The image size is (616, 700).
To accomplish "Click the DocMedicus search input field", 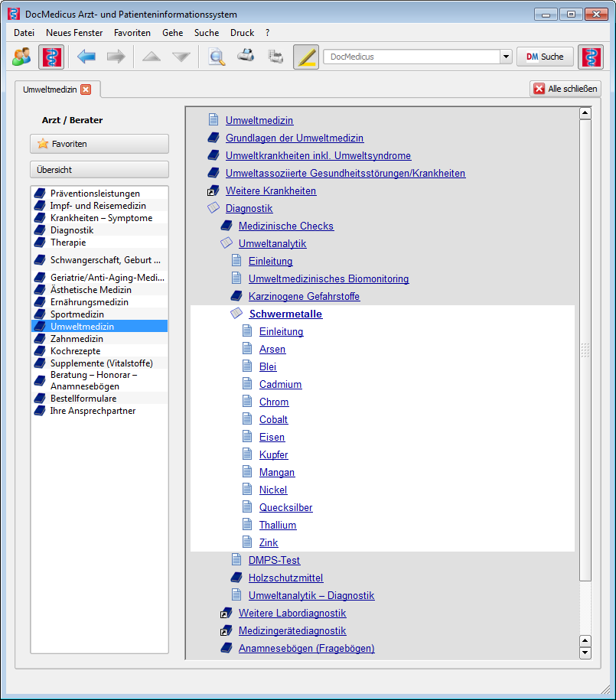I will 412,57.
